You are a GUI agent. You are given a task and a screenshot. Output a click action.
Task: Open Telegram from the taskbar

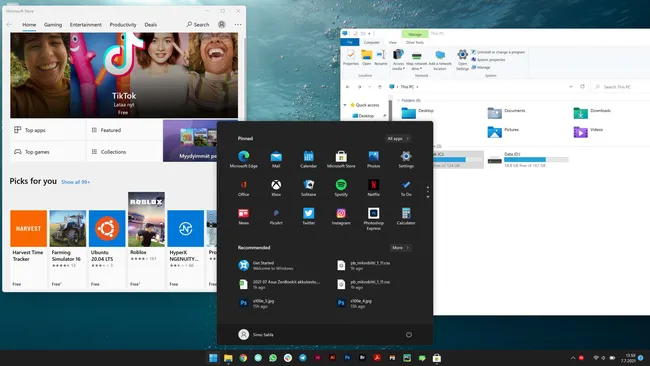(x=303, y=358)
